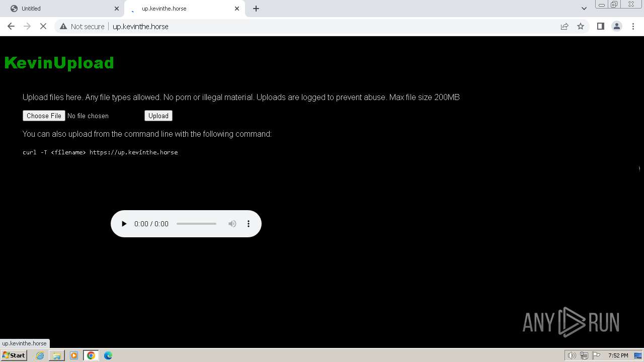Switch to the Untitled tab
This screenshot has width=644, height=362.
[63, 9]
